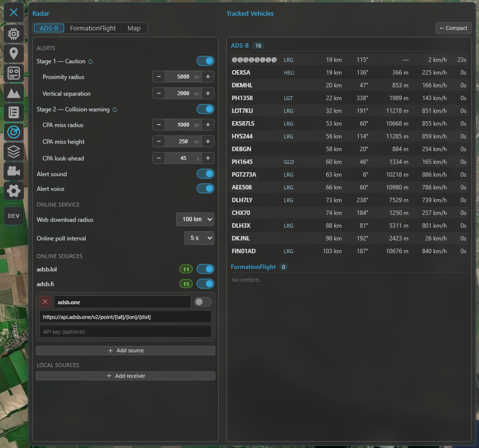Decrease Vertical separation with minus button
The height and width of the screenshot is (448, 479).
[159, 93]
